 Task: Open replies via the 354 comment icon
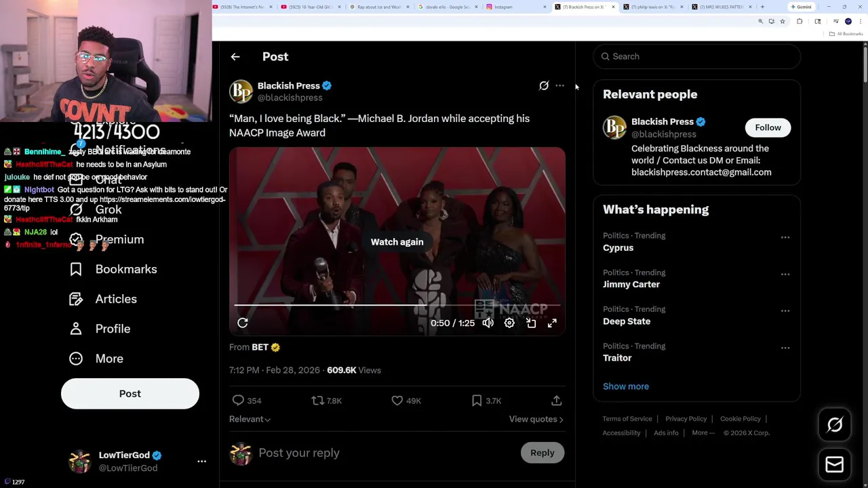pos(238,401)
